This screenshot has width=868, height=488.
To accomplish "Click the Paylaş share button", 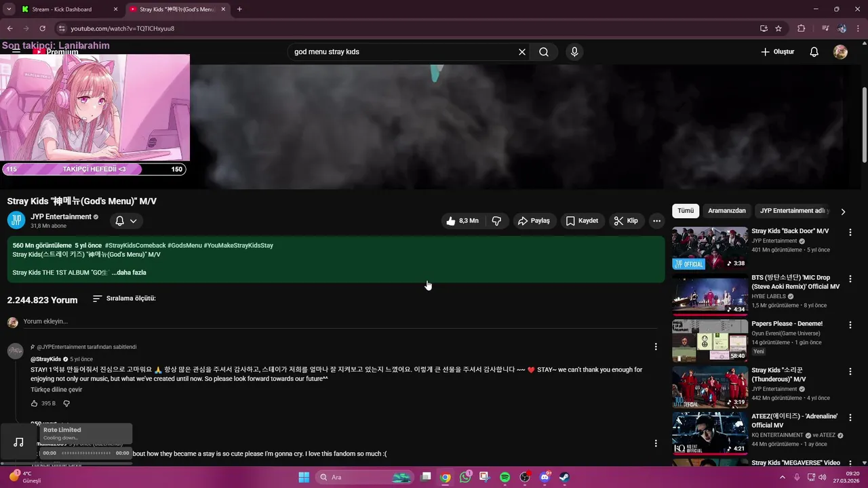I will point(534,221).
